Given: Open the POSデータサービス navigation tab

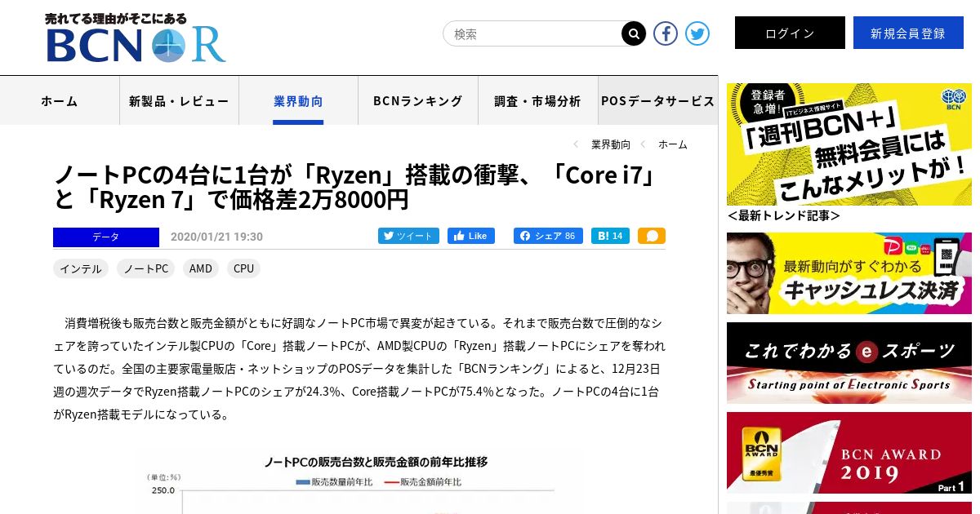Looking at the screenshot, I should (657, 100).
